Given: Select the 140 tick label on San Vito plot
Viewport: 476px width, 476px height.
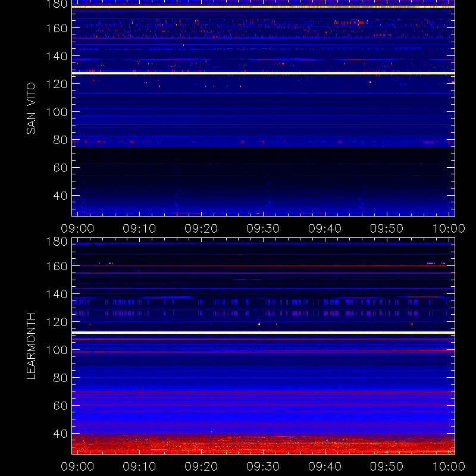Looking at the screenshot, I should 57,56.
